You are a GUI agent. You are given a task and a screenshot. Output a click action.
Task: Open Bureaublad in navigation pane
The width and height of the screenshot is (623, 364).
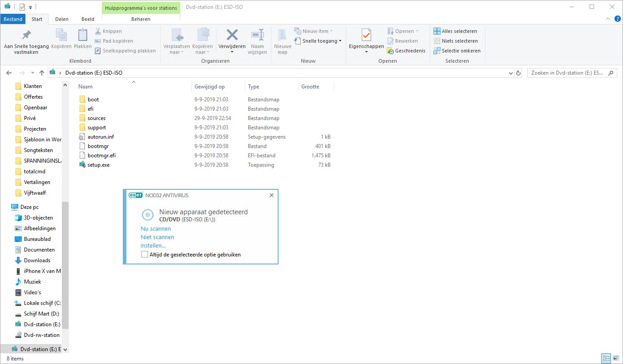click(37, 239)
